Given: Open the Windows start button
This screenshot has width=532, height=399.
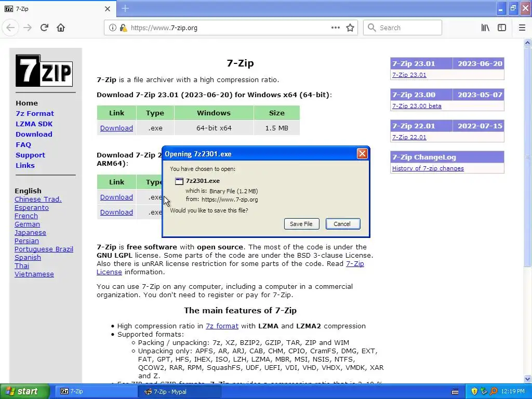Looking at the screenshot, I should point(24,392).
